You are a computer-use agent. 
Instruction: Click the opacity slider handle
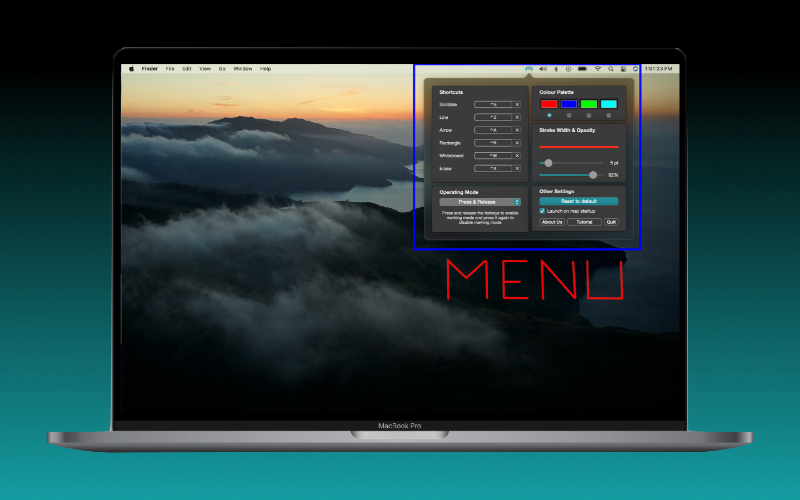click(593, 175)
